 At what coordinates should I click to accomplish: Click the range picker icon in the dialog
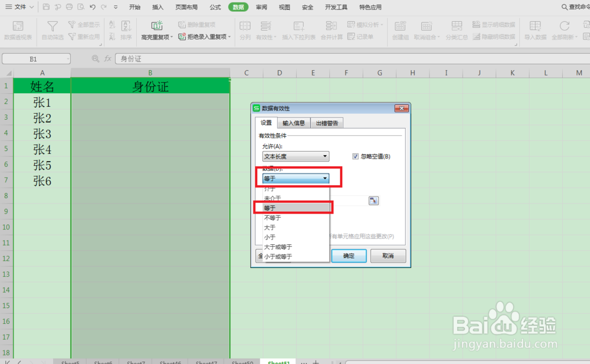373,201
